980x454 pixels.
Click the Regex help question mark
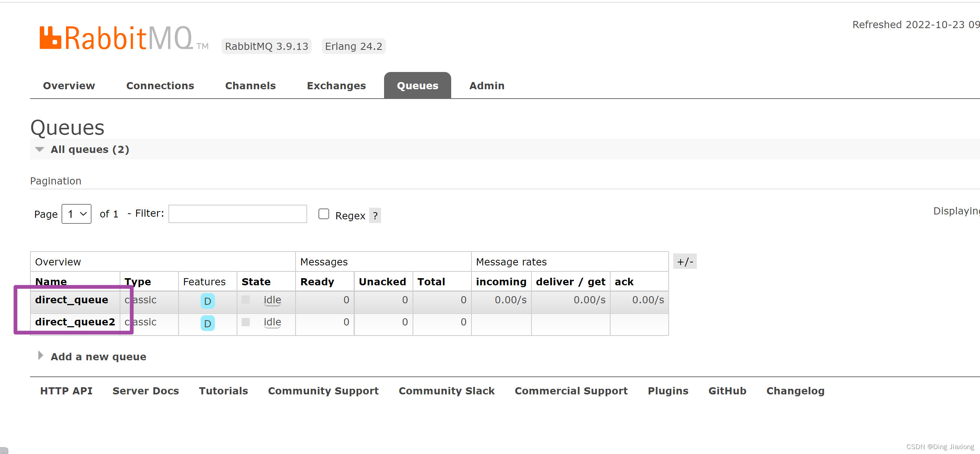375,216
